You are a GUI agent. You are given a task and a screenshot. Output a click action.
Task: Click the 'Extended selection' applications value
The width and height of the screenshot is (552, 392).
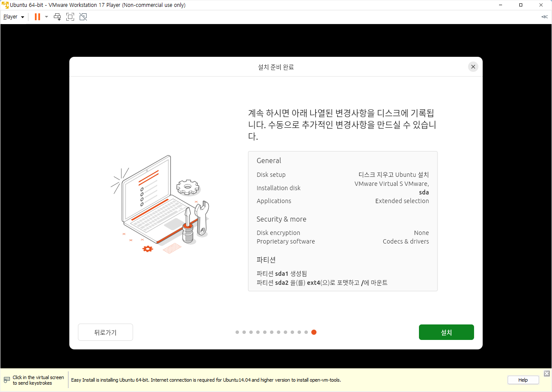tap(402, 201)
